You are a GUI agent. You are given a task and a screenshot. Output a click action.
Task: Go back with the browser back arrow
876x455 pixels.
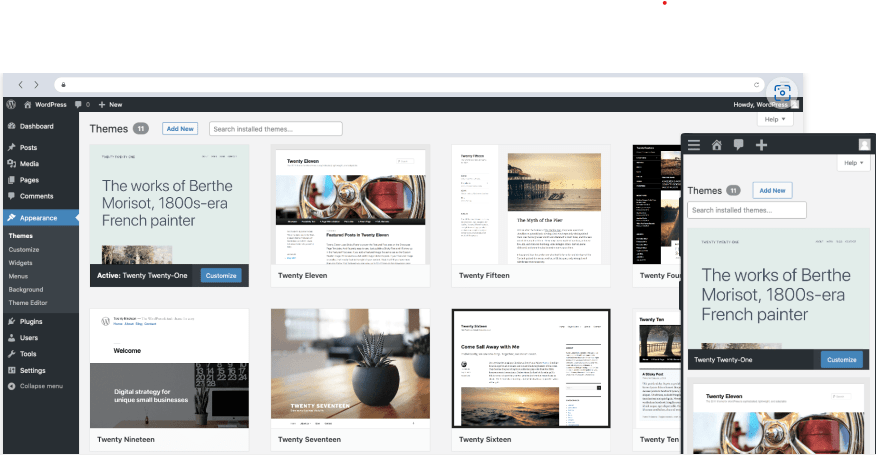21,85
